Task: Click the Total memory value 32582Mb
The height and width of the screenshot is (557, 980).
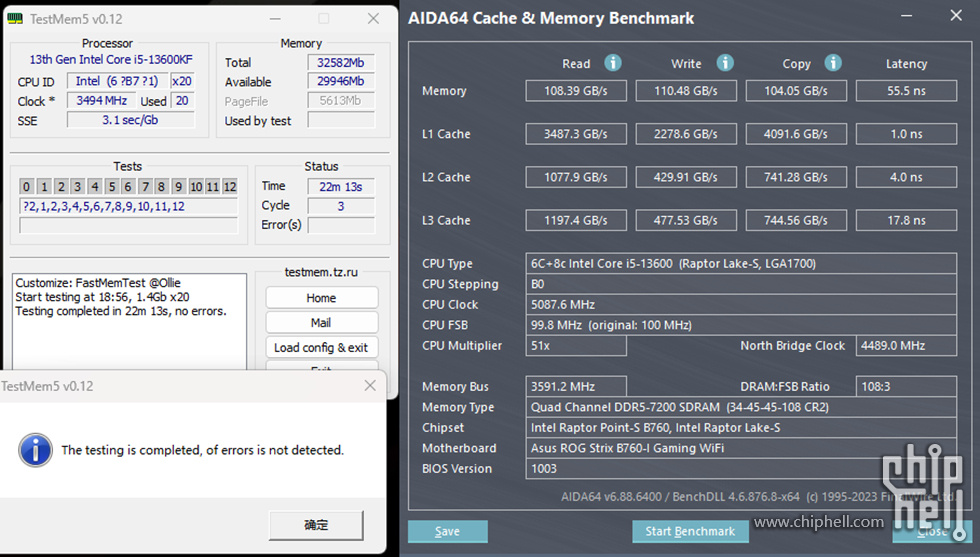Action: 341,63
